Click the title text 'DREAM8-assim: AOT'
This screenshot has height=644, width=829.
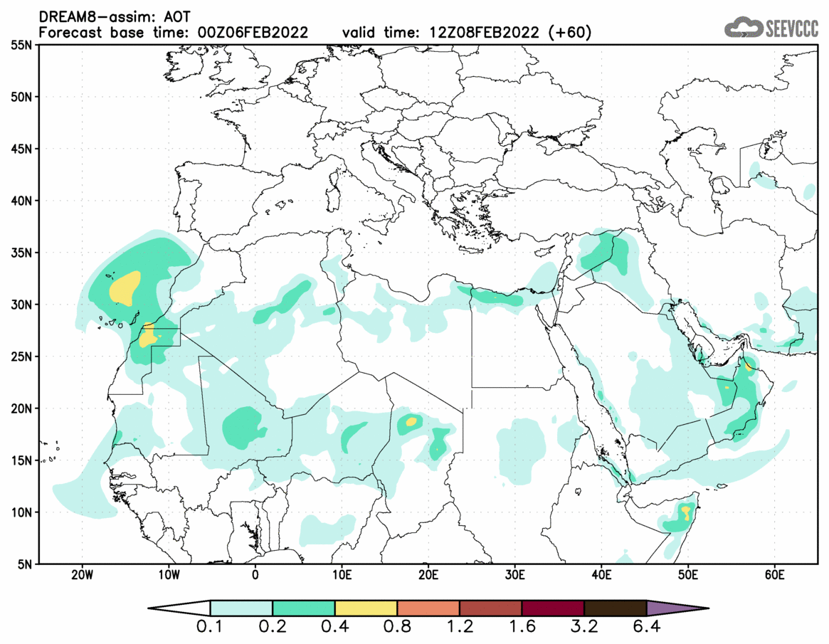click(x=115, y=17)
